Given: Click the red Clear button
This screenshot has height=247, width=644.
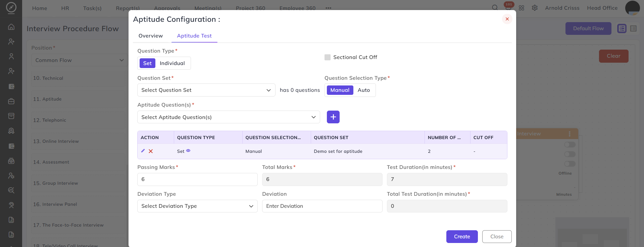Looking at the screenshot, I should tap(613, 56).
